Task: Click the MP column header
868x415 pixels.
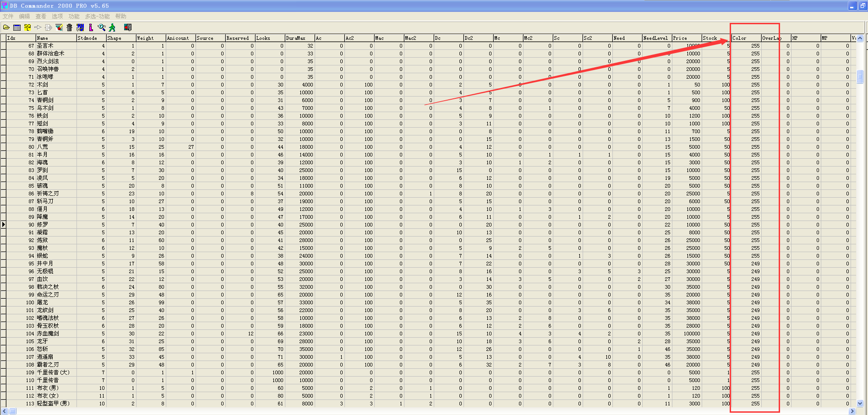Action: click(836, 38)
